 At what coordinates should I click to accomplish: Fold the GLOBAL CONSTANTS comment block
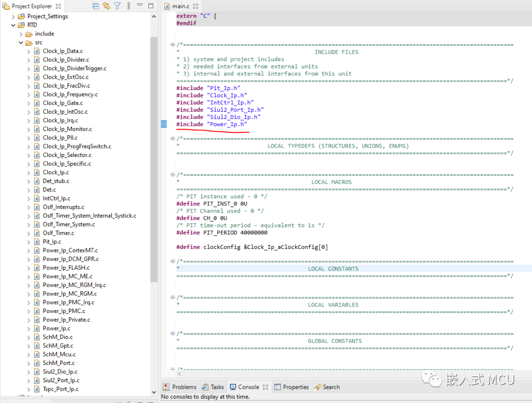coord(172,334)
